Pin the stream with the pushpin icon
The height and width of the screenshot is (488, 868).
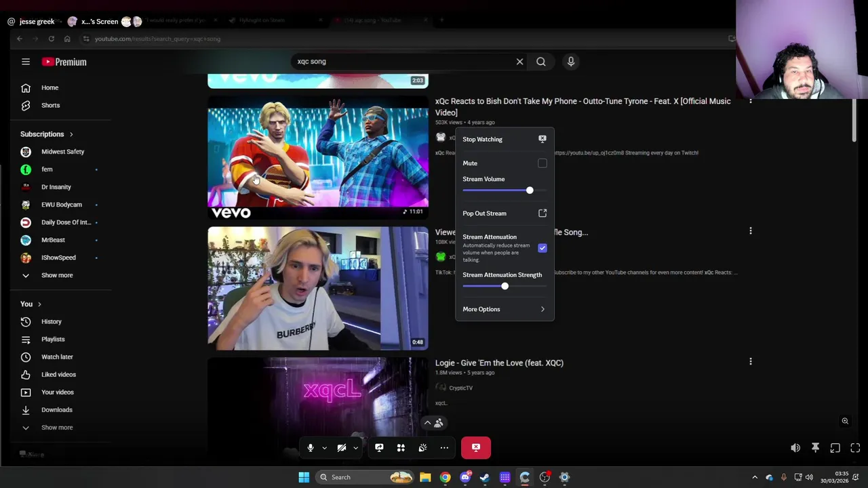click(x=815, y=448)
